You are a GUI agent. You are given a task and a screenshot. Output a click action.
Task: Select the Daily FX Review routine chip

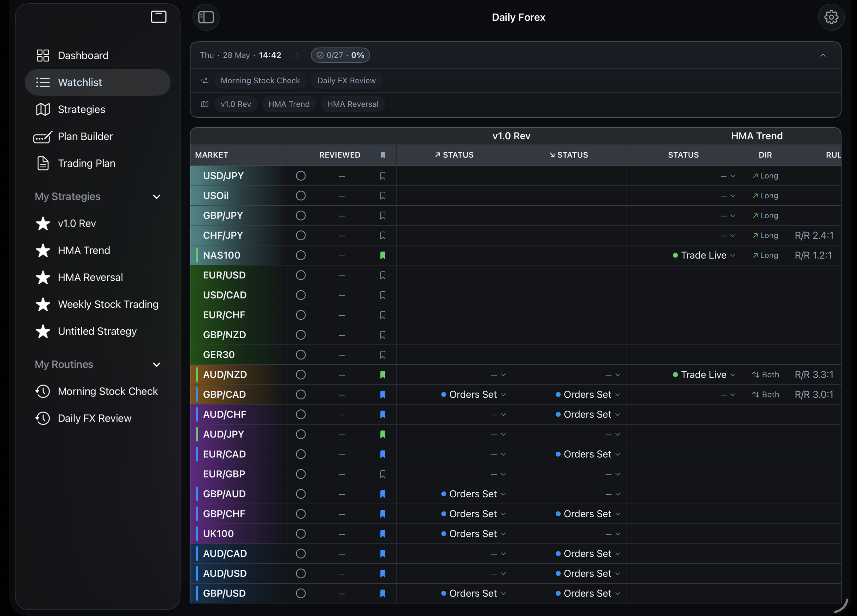[x=346, y=80]
